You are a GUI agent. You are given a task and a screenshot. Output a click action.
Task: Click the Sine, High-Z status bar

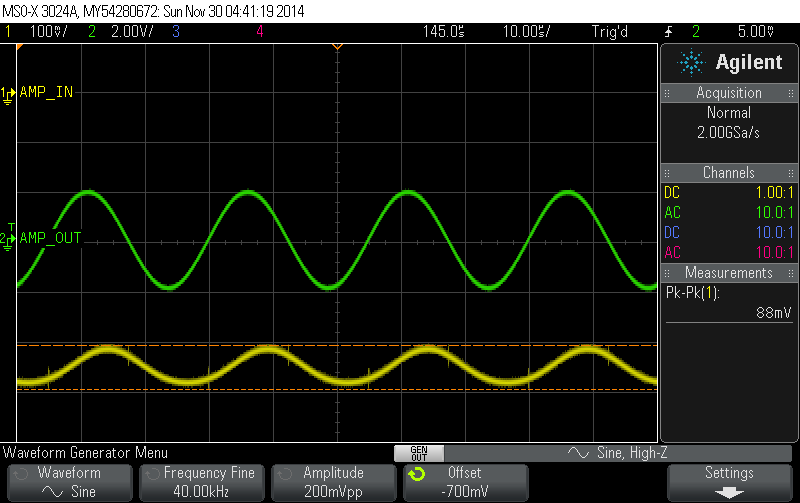(618, 453)
